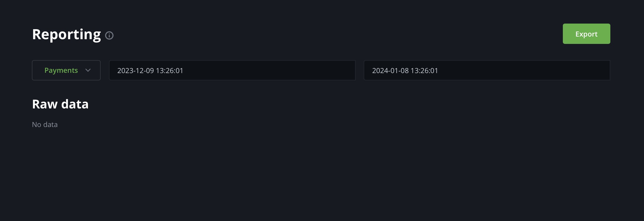644x221 pixels.
Task: Click the Export button
Action: pyautogui.click(x=586, y=34)
